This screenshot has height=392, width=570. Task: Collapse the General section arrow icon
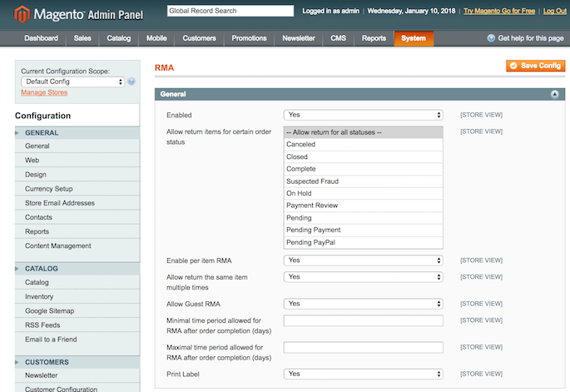555,95
